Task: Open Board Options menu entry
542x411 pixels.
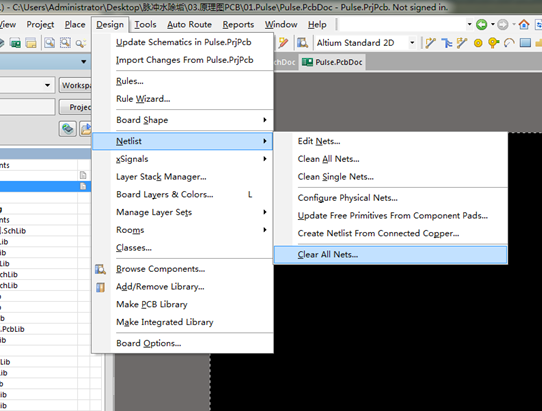Action: click(x=183, y=343)
